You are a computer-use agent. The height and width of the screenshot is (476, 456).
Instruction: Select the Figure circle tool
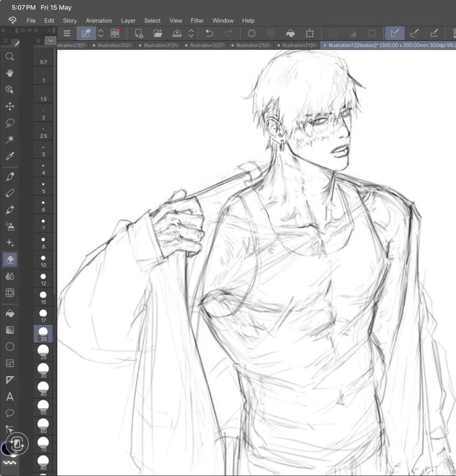10,346
